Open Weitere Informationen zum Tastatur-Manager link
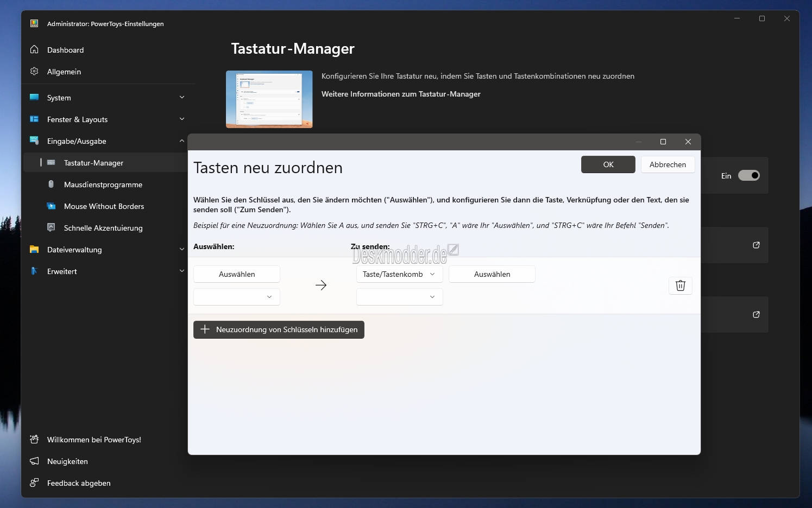 point(401,94)
